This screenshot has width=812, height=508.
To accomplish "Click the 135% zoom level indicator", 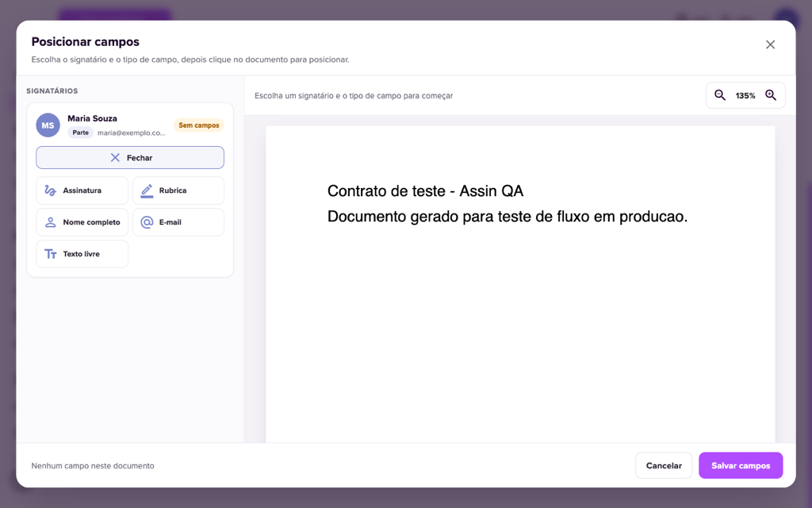I will click(745, 96).
